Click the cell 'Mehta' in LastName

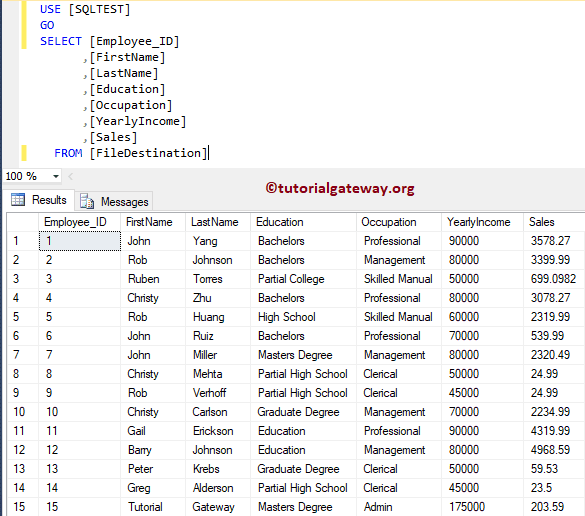(218, 374)
